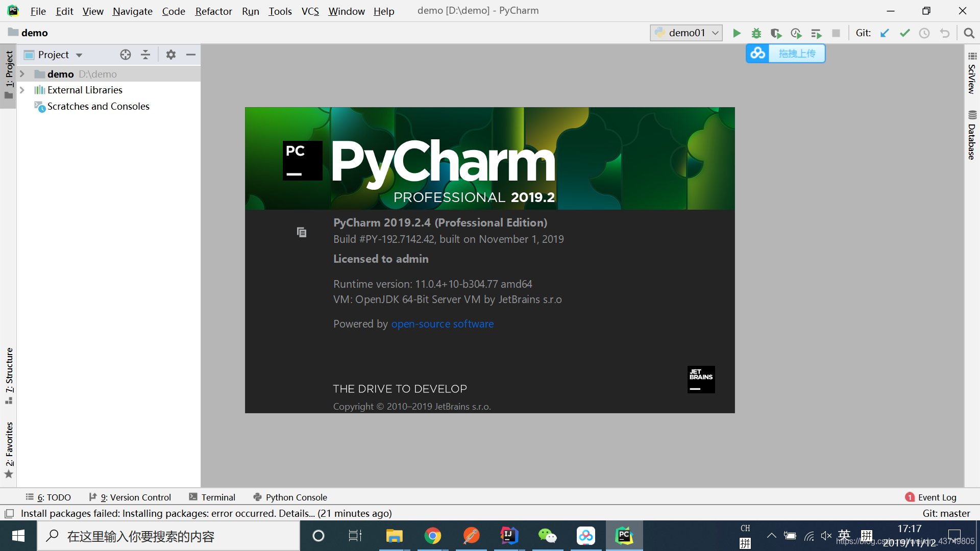This screenshot has height=551, width=980.
Task: Open Task View taskbar icon
Action: (x=355, y=536)
